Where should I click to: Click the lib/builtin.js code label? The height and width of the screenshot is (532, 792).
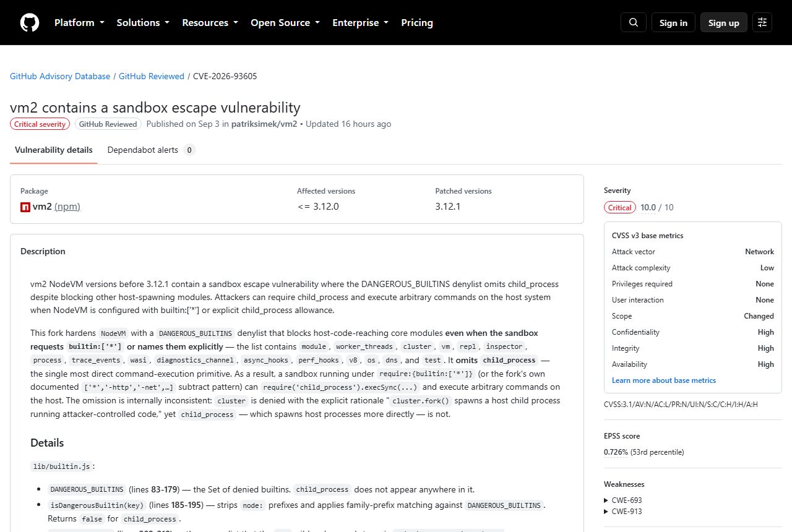(x=61, y=466)
